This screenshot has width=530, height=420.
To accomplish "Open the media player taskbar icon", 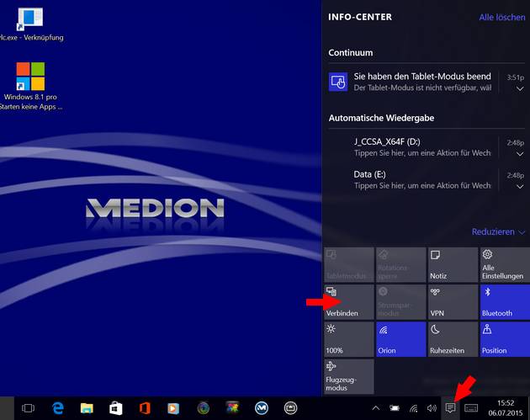I will click(x=173, y=408).
